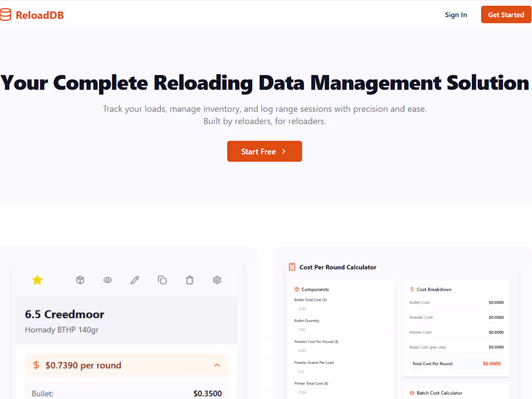Delete the load with the trash icon
Viewport: 532px width, 399px height.
[x=189, y=280]
